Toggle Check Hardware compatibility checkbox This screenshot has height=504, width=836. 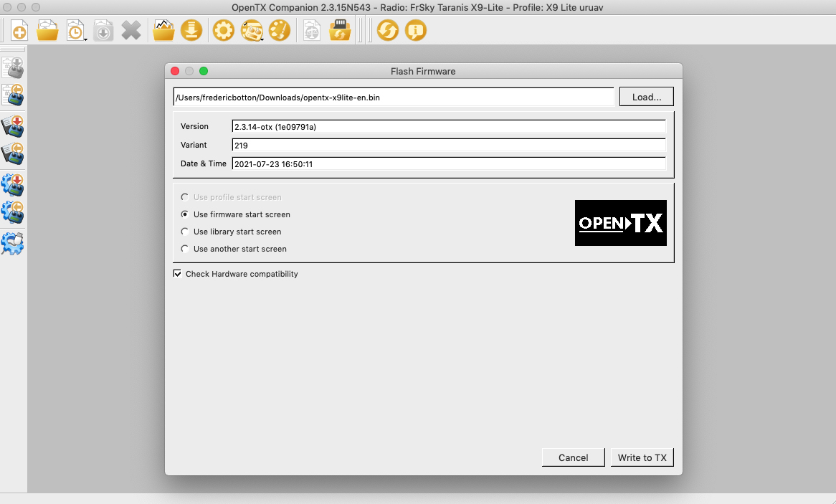pyautogui.click(x=178, y=274)
